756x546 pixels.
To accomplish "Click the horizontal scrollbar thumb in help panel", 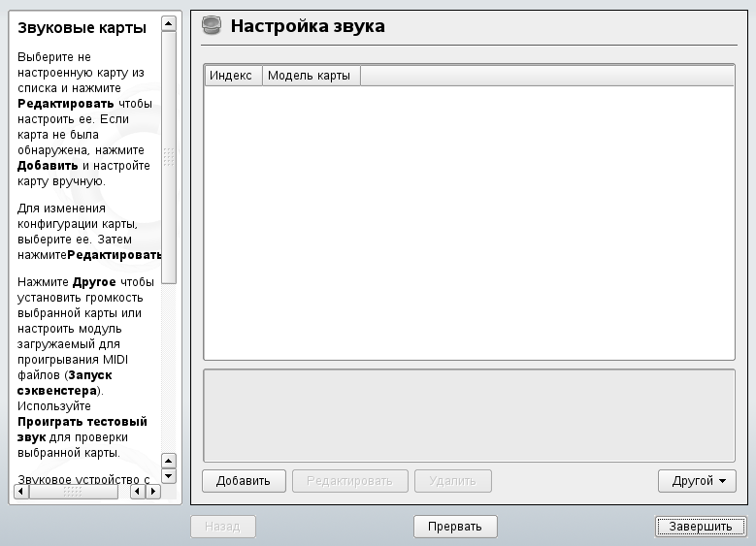I will click(74, 492).
